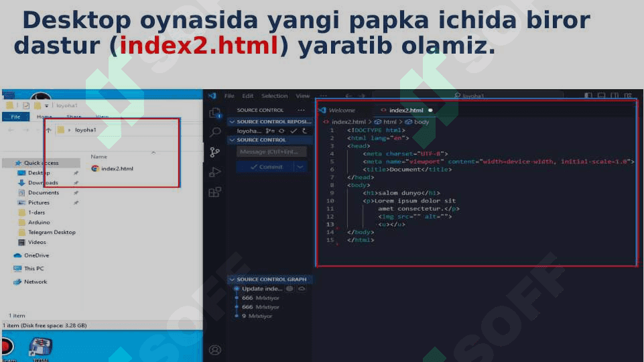This screenshot has width=644, height=362.
Task: Click the Commit button
Action: pos(266,167)
